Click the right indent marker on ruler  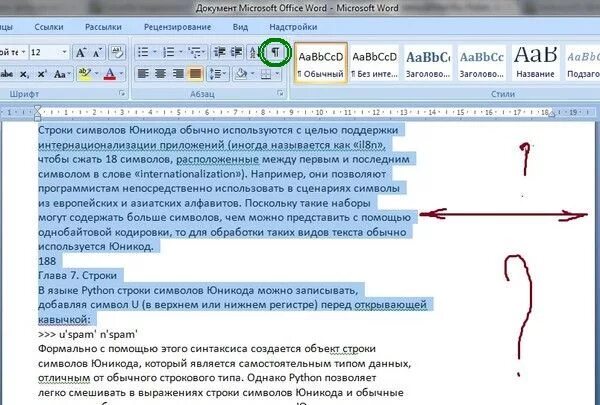(552, 113)
